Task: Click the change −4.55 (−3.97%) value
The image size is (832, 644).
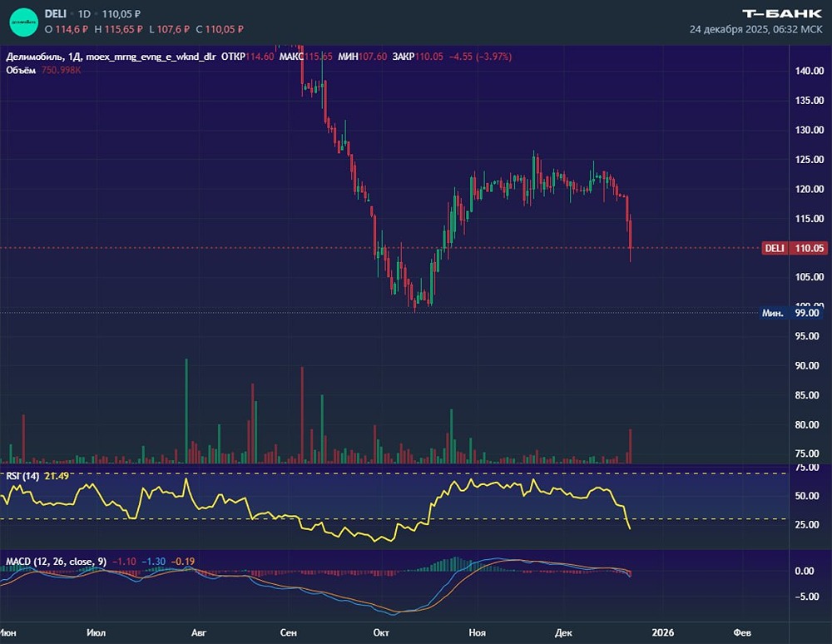Action: tap(480, 57)
